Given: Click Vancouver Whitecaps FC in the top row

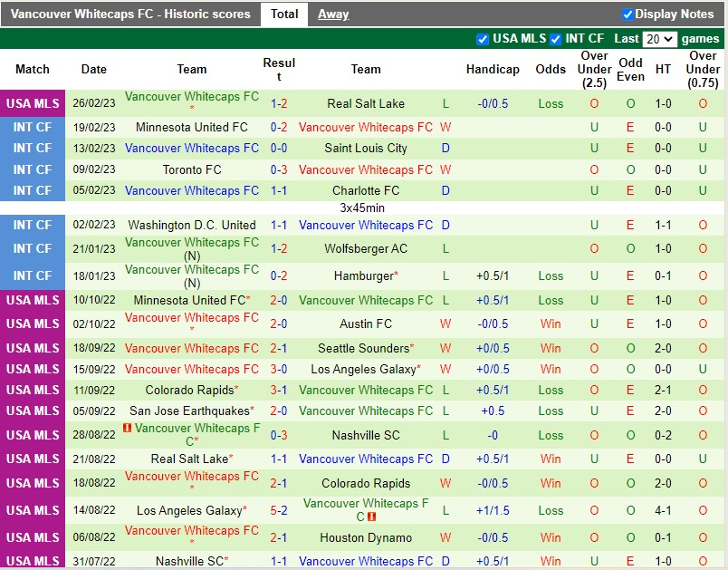Looking at the screenshot, I should pos(192,97).
